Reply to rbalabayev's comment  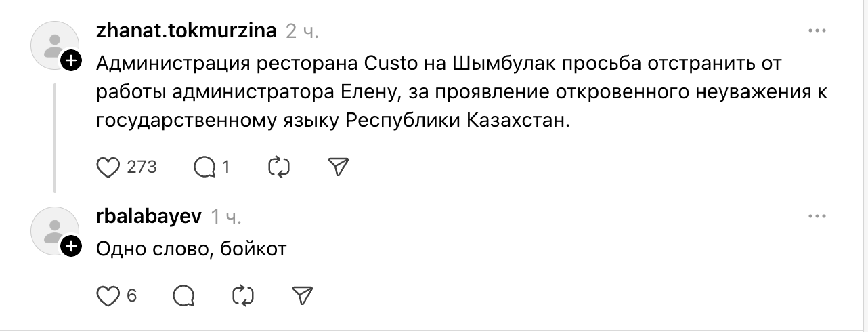tap(184, 295)
